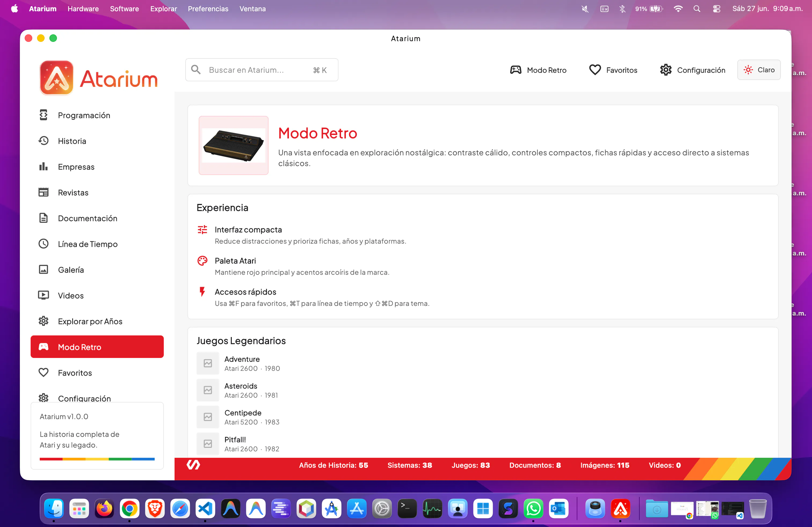Click the Asteroids game thumbnail placeholder
This screenshot has width=812, height=527.
tap(208, 390)
